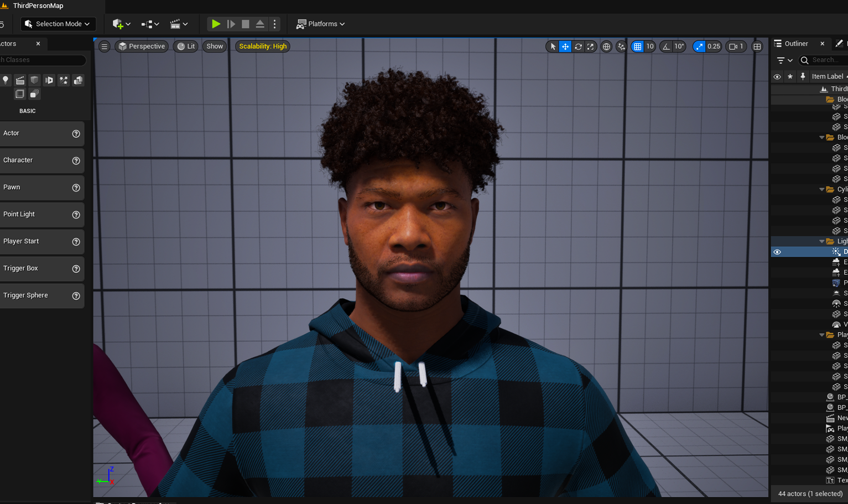Select Point Light in Place Actors list
The image size is (848, 504).
[x=42, y=215]
